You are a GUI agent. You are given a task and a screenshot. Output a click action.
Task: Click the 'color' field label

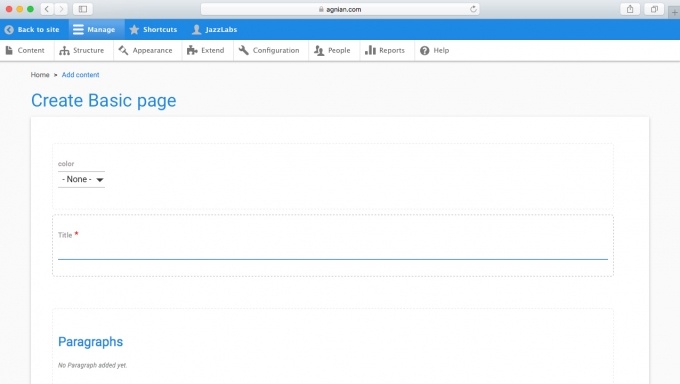pos(66,164)
